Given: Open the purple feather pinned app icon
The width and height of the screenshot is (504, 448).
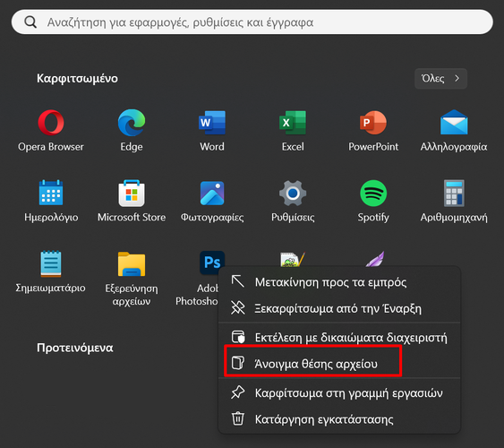Looking at the screenshot, I should pyautogui.click(x=375, y=259).
